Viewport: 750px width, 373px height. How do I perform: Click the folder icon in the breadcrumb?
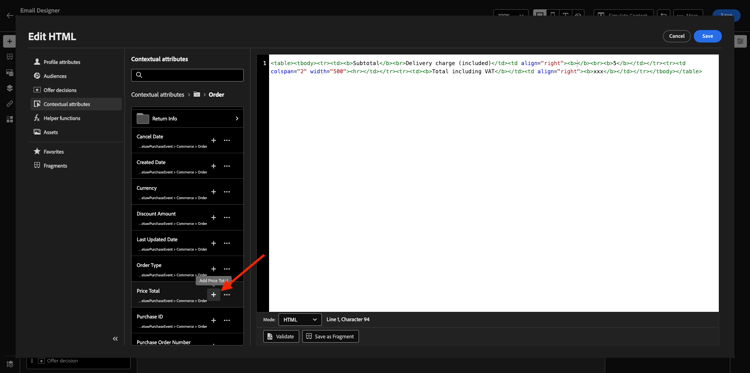pyautogui.click(x=197, y=95)
